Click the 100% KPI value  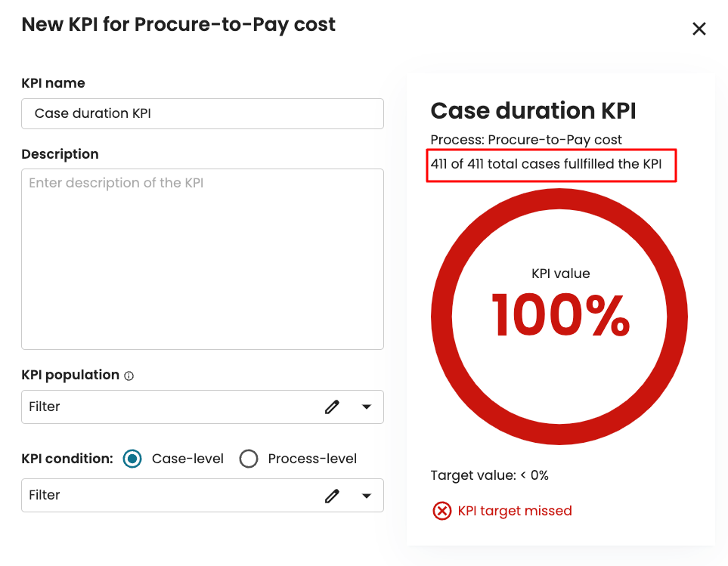tap(559, 315)
